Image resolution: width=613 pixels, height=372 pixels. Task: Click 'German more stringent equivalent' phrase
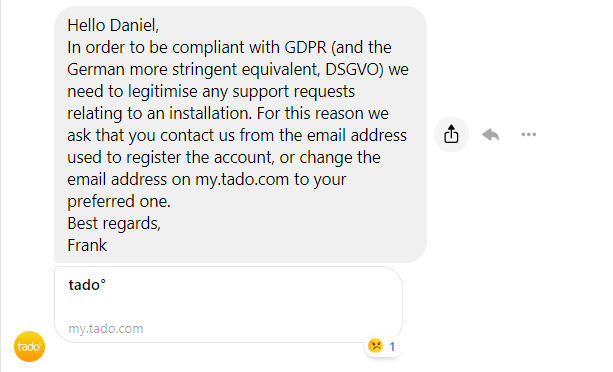point(194,70)
